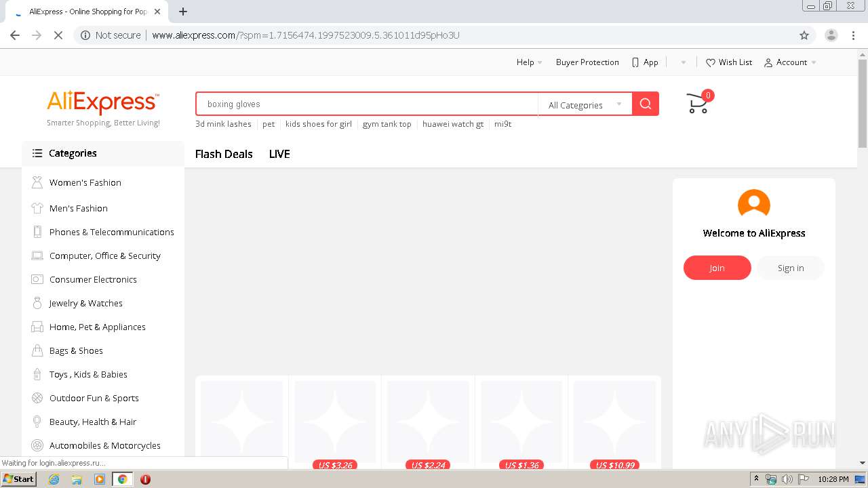Click the AliExpress logo
The width and height of the screenshot is (868, 488).
[103, 103]
